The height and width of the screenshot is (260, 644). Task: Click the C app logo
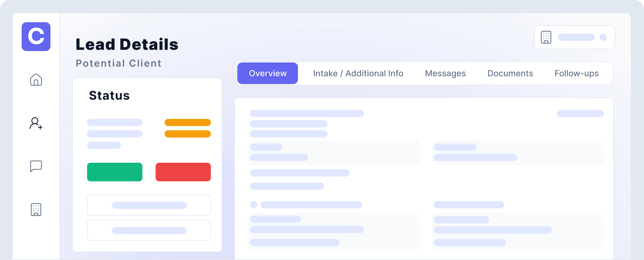pyautogui.click(x=36, y=37)
